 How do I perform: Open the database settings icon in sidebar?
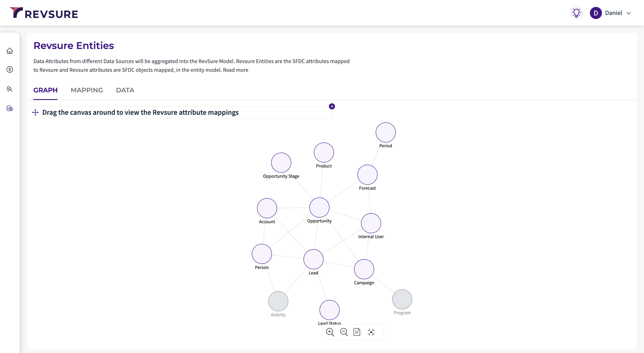10,108
